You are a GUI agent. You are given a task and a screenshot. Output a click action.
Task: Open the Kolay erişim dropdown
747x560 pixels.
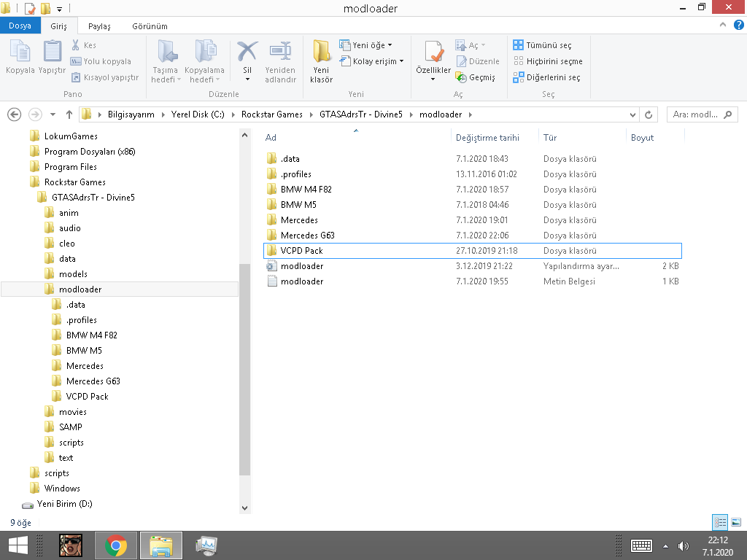click(x=371, y=61)
